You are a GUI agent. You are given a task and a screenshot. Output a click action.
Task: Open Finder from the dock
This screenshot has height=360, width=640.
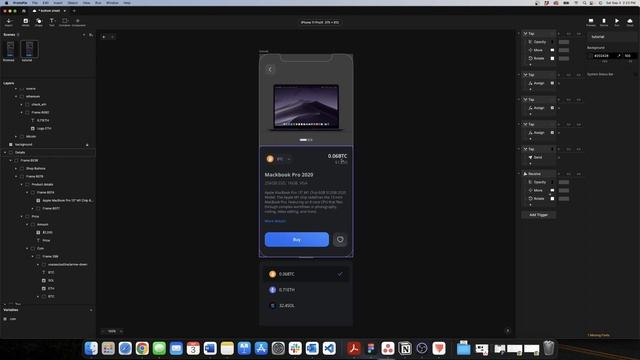[x=91, y=348]
